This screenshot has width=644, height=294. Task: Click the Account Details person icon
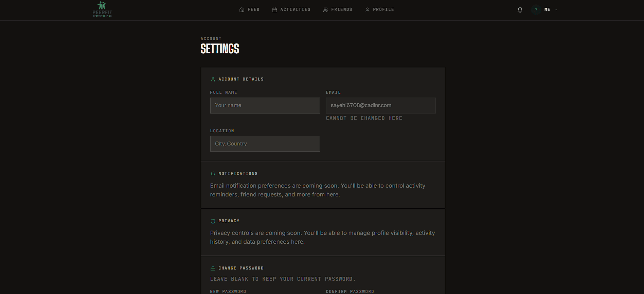coord(213,79)
